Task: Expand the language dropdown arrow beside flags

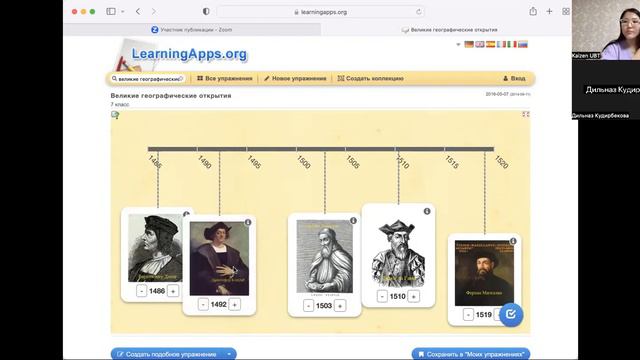Action: (x=458, y=44)
